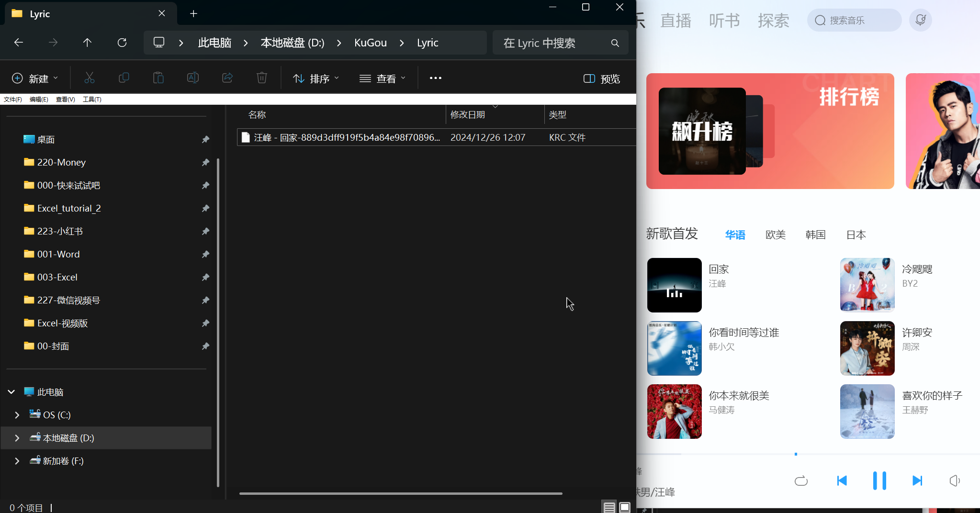
Task: Open the 排序 sort dropdown
Action: click(x=316, y=78)
